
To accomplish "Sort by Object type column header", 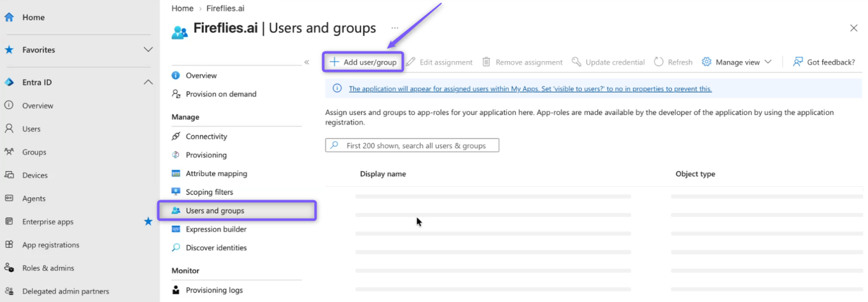I will pyautogui.click(x=695, y=174).
